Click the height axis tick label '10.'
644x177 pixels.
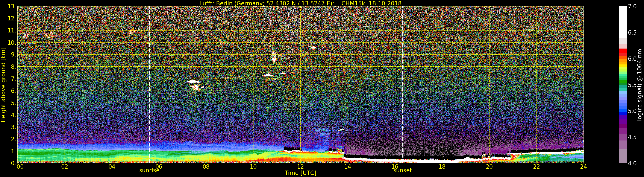click(x=12, y=43)
